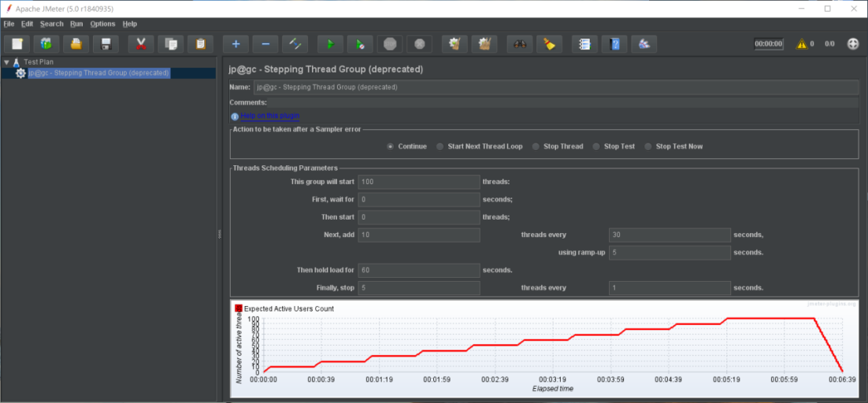Start the test with green play icon
The image size is (868, 403).
pos(331,43)
